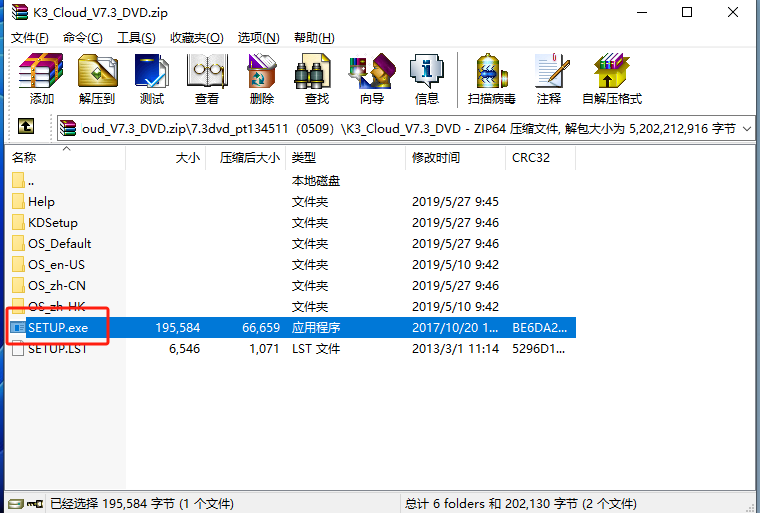Sort by 大小 column header
Viewport: 760px width, 513px height.
[x=166, y=158]
